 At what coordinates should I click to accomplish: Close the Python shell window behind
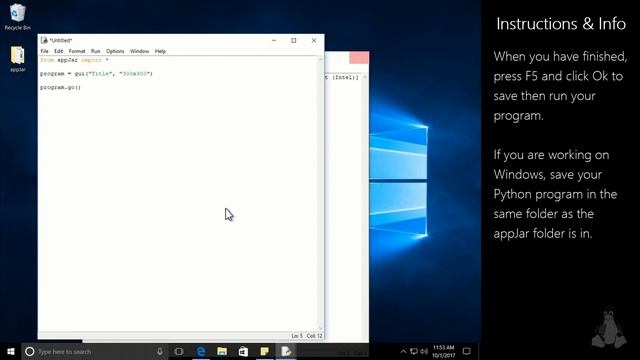coord(359,58)
